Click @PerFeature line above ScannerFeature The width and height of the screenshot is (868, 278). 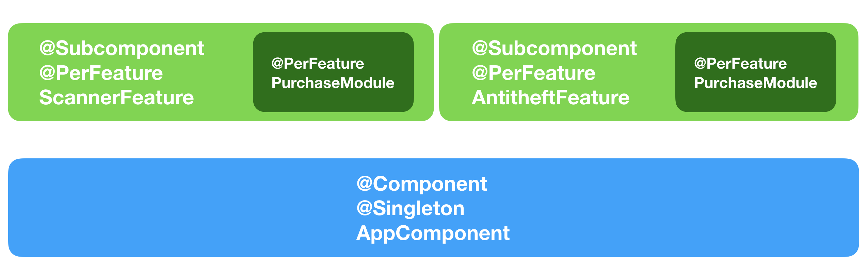pyautogui.click(x=101, y=73)
